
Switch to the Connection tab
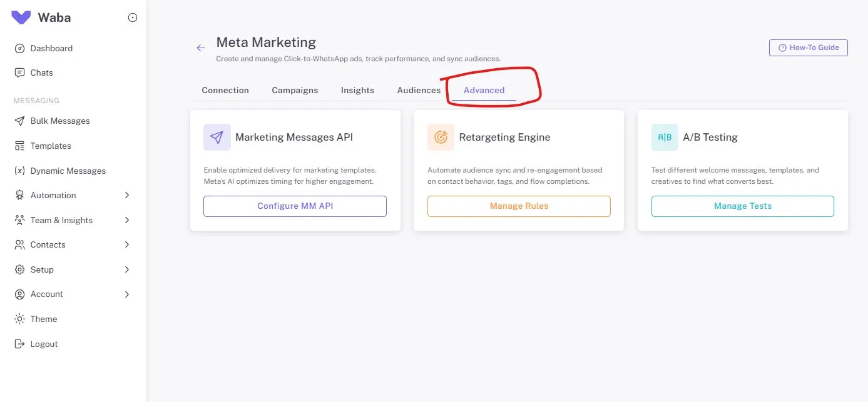(225, 90)
